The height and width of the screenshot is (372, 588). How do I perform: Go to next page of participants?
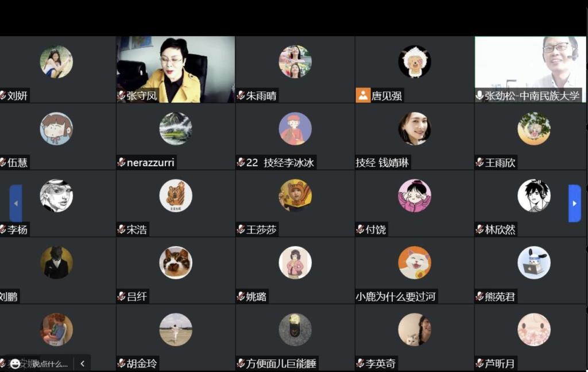pos(574,203)
